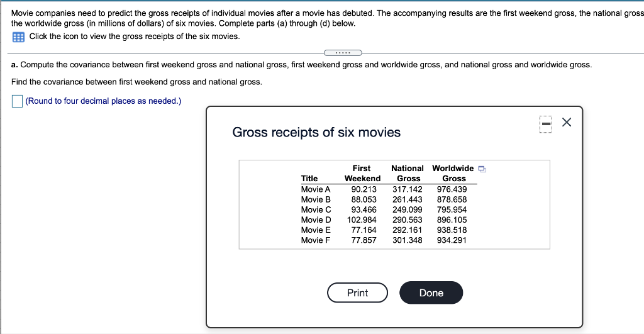Select Movie E worldwide gross 938.518
Image resolution: width=644 pixels, height=334 pixels.
point(452,230)
